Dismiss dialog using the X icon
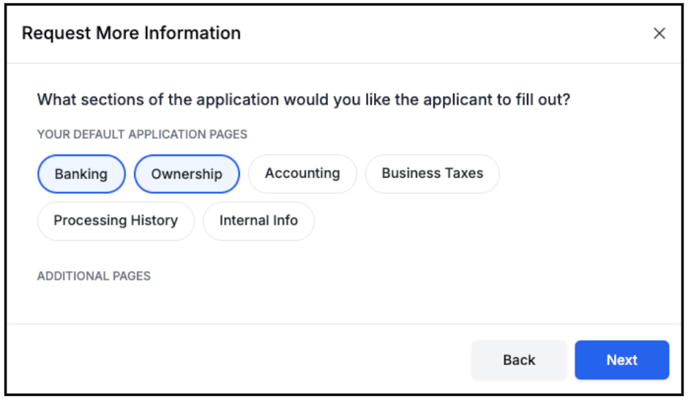Screen dimensions: 688x401 point(659,33)
